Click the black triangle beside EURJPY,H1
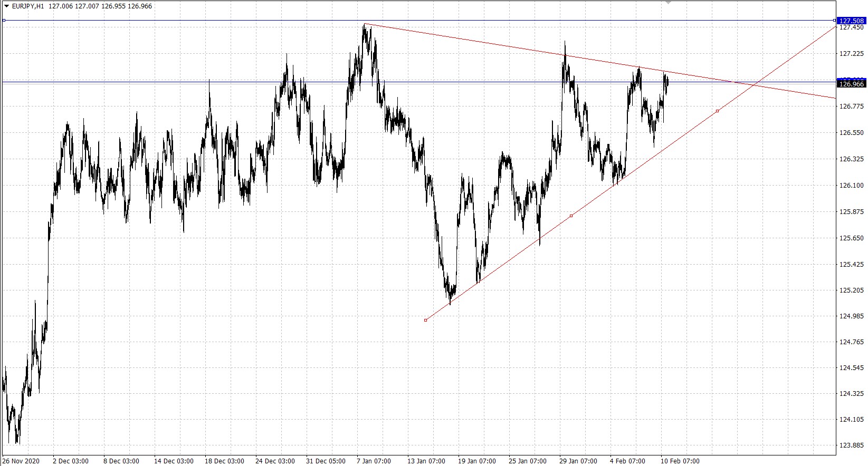868x466 pixels. click(6, 6)
